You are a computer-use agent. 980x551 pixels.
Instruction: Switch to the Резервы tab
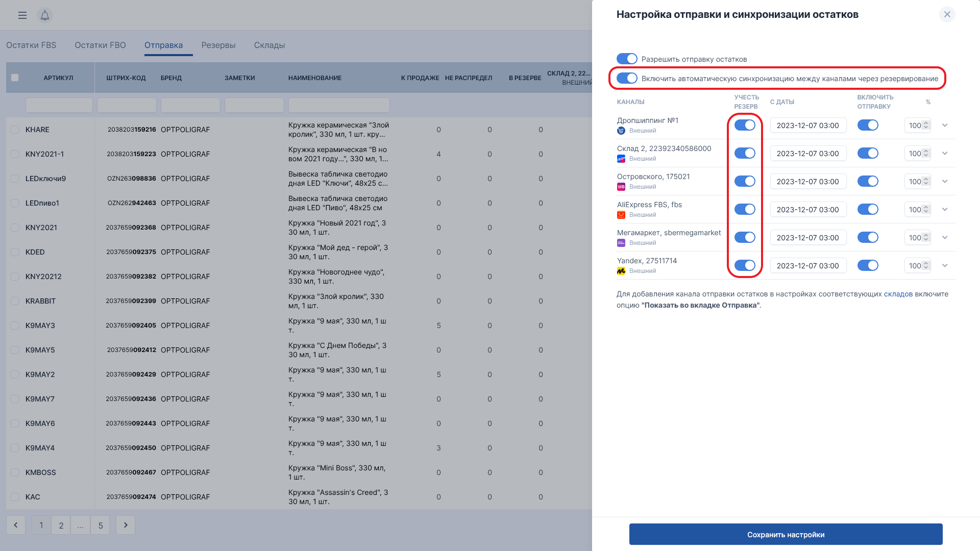[x=218, y=45]
